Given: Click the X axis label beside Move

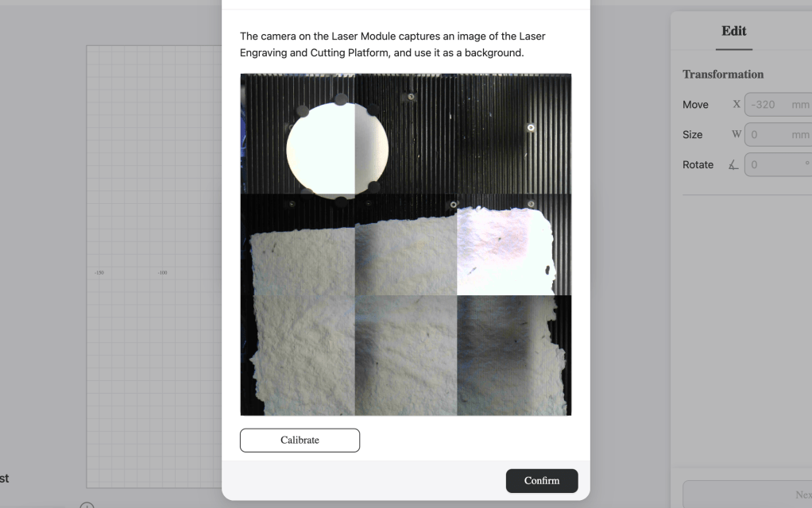Looking at the screenshot, I should (736, 105).
